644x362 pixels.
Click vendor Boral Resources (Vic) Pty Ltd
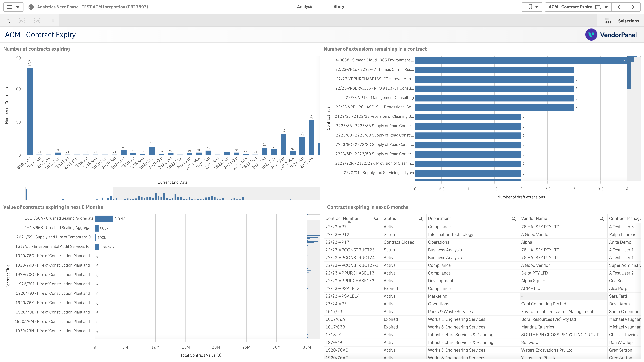click(x=563, y=320)
